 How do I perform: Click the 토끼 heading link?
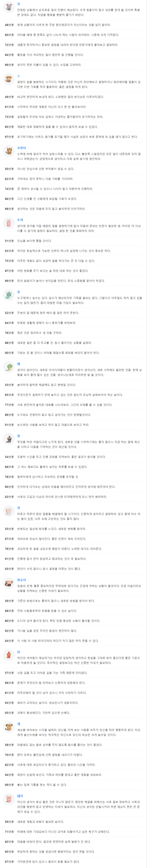[20, 220]
